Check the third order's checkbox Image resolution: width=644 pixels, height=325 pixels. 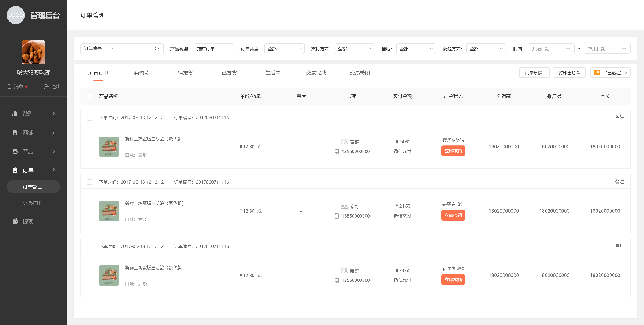coord(89,246)
